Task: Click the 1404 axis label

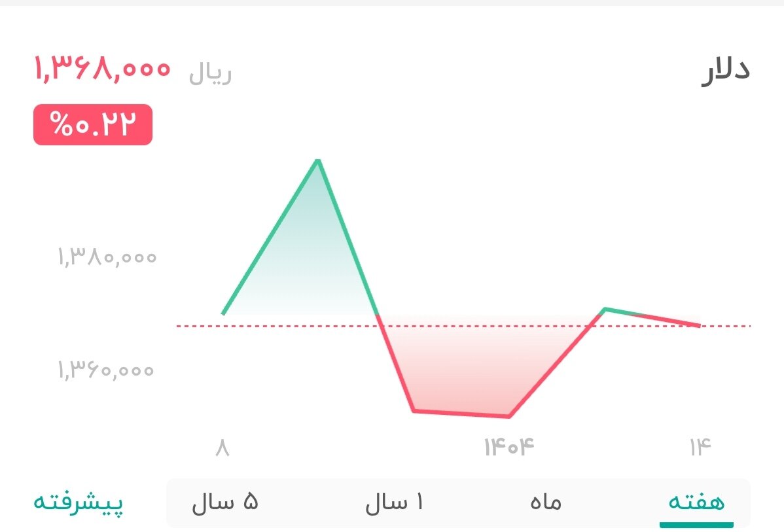Action: tap(507, 447)
